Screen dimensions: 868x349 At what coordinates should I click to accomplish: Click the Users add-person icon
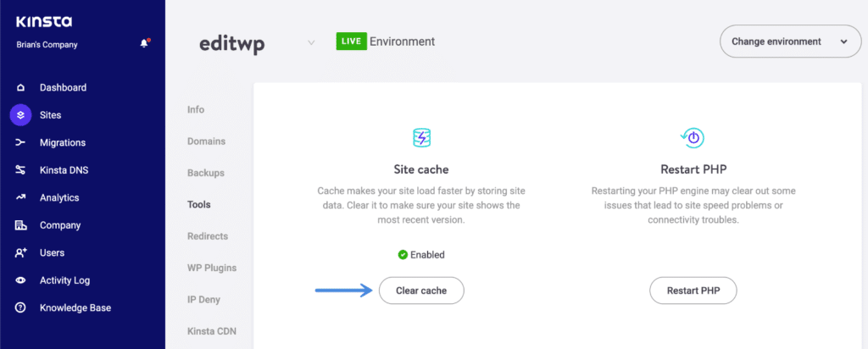(x=20, y=252)
